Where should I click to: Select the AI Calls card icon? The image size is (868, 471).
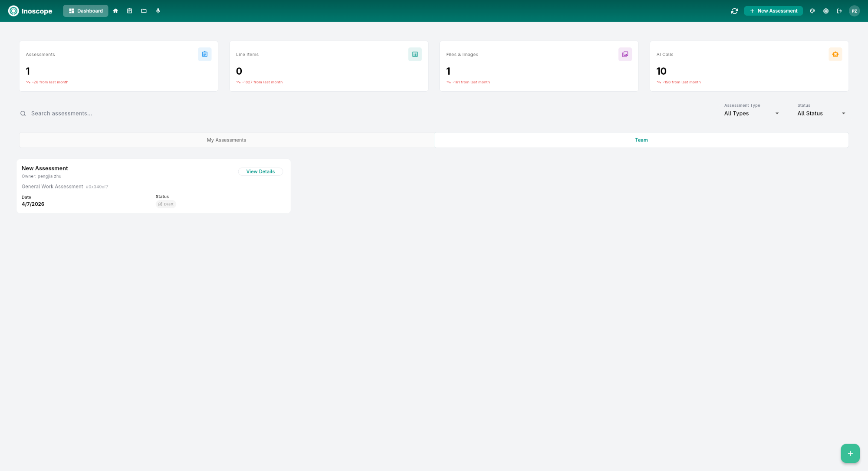tap(835, 54)
